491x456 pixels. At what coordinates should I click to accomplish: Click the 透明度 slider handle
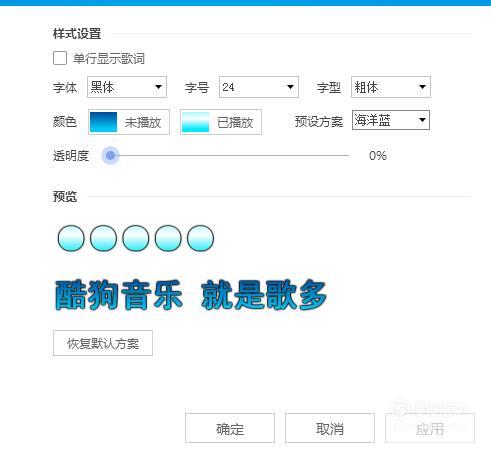click(x=110, y=155)
